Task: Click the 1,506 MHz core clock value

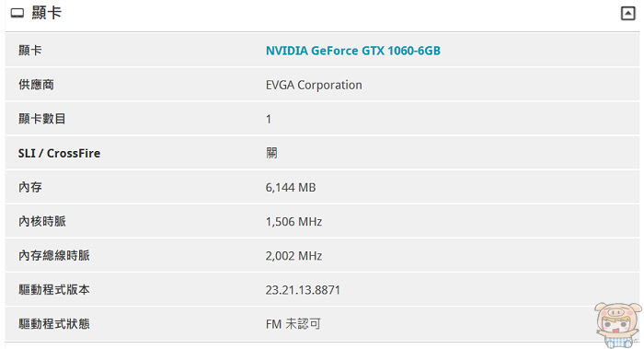Action: 293,222
